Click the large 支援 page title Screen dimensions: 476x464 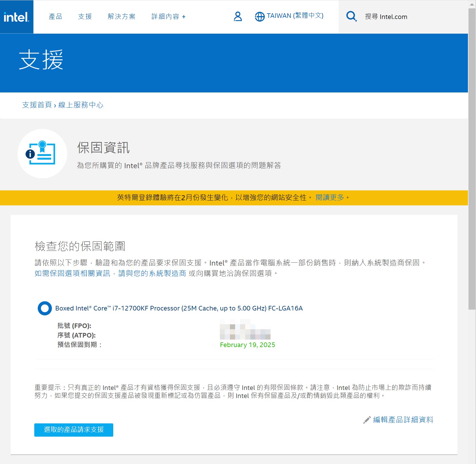click(41, 60)
